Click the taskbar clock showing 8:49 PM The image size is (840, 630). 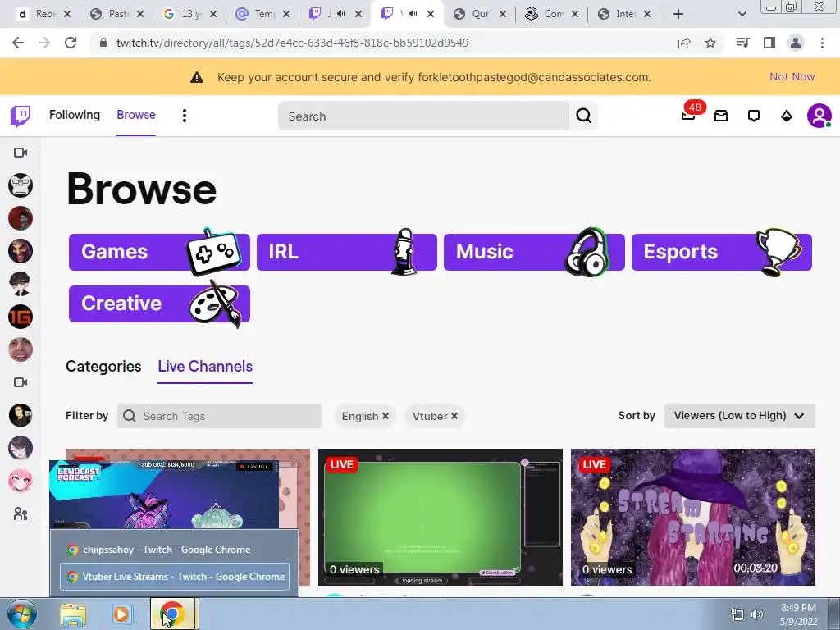click(x=798, y=614)
